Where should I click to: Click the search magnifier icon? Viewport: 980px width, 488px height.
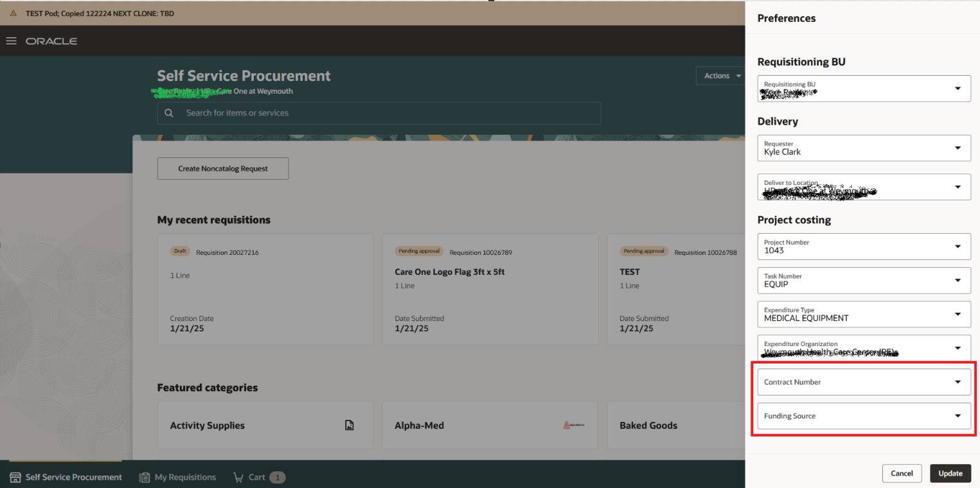[x=169, y=112]
